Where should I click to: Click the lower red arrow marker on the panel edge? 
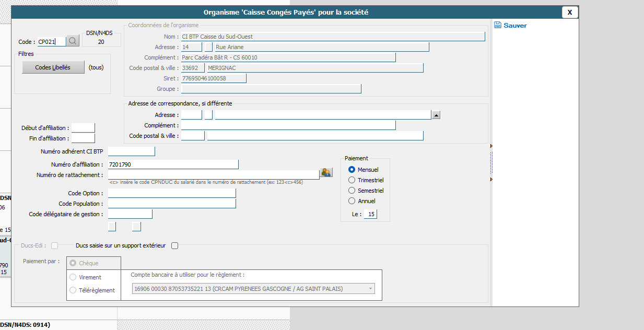491,180
